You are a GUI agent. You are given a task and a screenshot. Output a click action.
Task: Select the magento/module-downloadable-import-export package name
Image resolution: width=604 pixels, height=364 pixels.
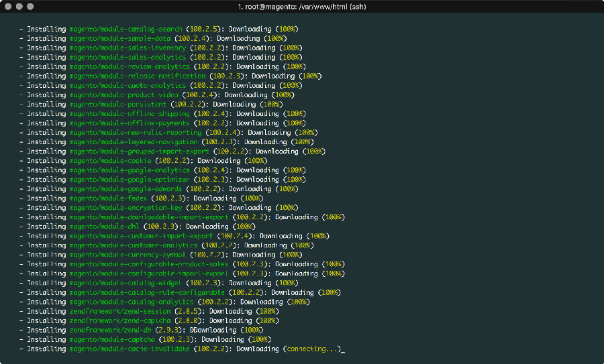(149, 217)
